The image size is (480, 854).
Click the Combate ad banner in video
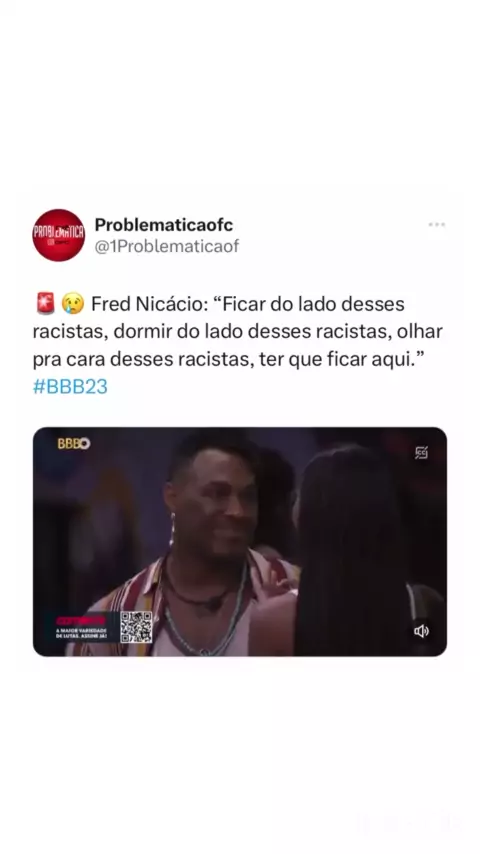point(82,627)
